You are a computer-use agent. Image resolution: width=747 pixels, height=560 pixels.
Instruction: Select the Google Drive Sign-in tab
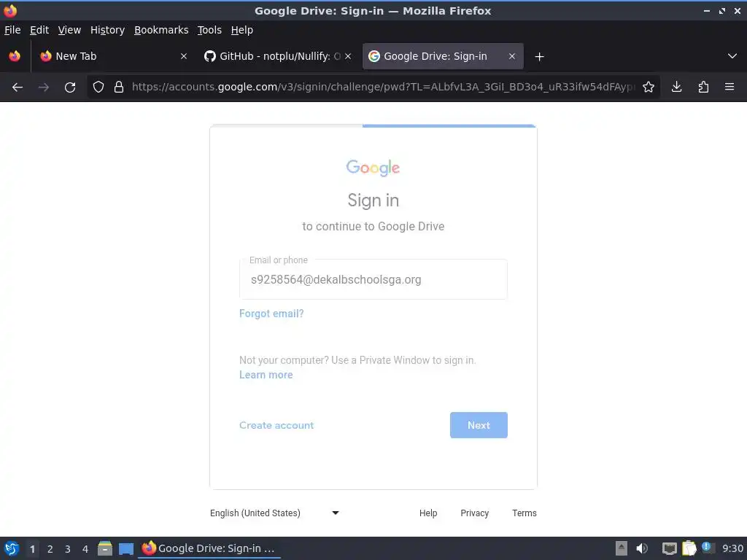[443, 56]
